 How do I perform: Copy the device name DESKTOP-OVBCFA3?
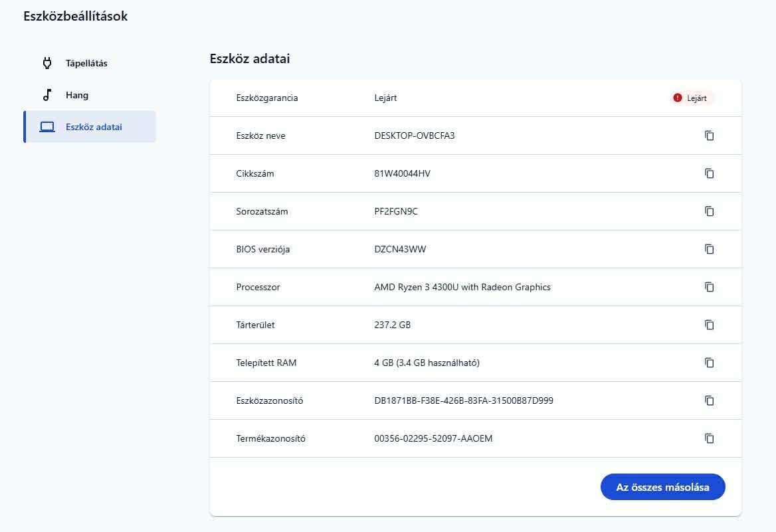709,135
